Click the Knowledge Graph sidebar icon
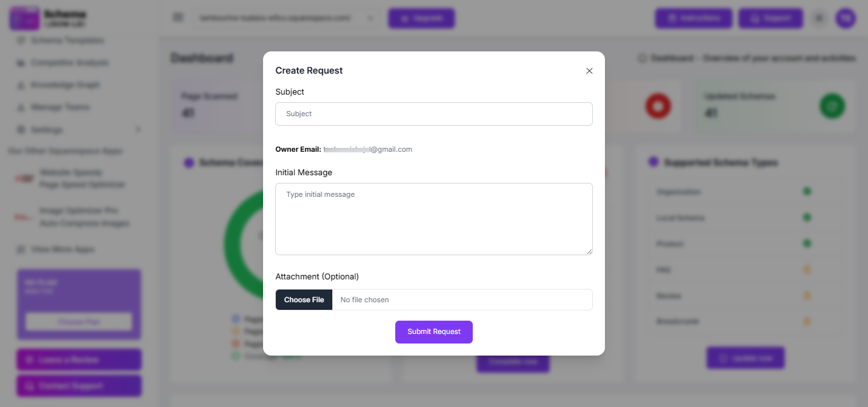 (22, 85)
